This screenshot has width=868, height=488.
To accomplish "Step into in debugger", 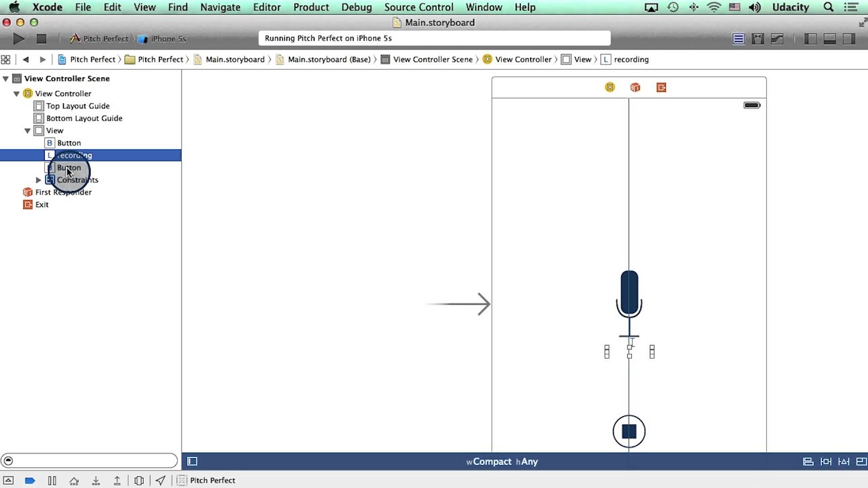I will (x=96, y=481).
